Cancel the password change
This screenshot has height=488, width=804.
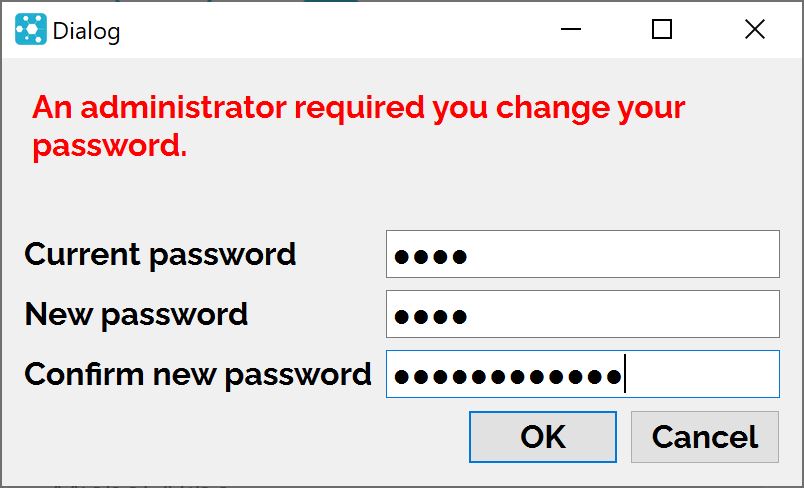[x=705, y=437]
